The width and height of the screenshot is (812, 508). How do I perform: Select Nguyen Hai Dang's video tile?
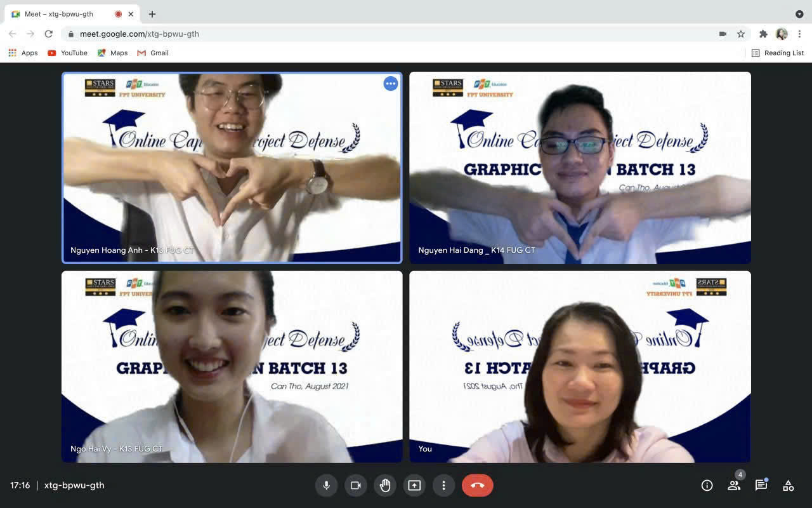coord(580,168)
